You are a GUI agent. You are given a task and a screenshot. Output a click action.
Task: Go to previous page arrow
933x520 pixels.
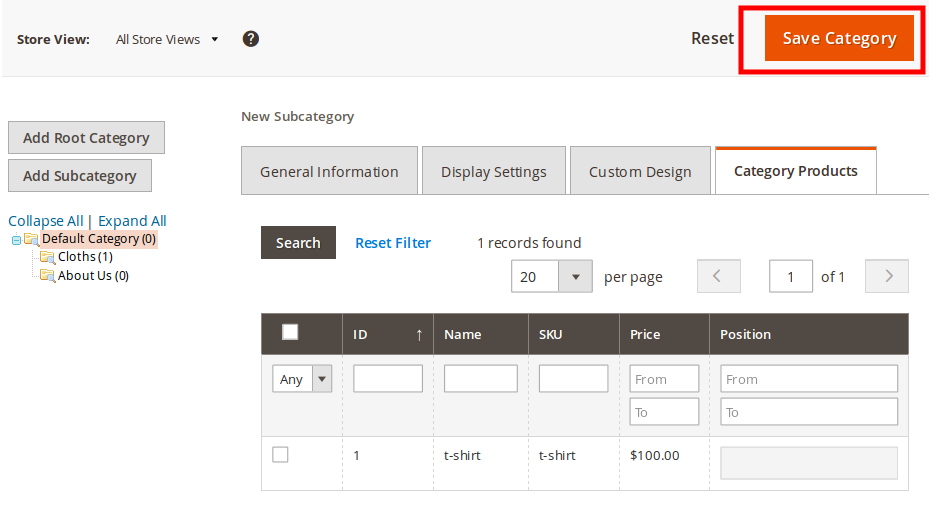click(x=718, y=277)
